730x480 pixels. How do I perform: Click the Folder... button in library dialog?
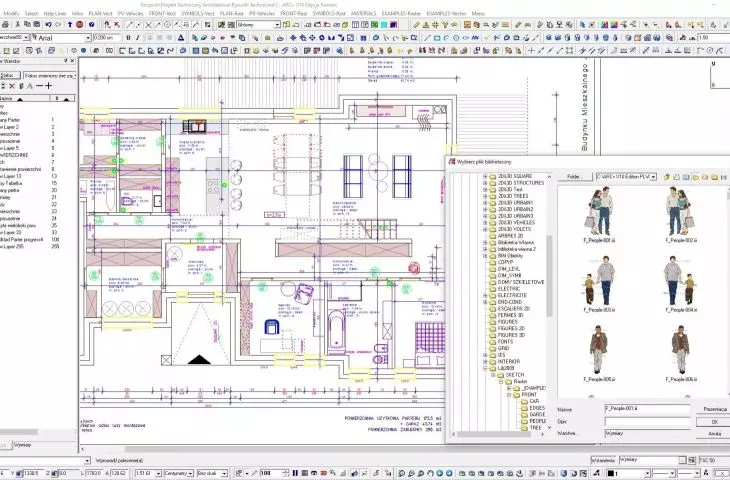(x=574, y=177)
